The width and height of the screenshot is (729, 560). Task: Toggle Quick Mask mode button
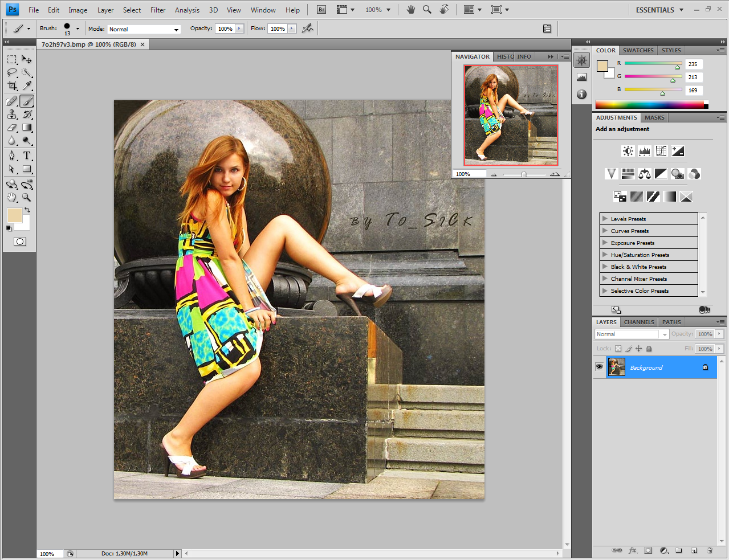(x=20, y=242)
